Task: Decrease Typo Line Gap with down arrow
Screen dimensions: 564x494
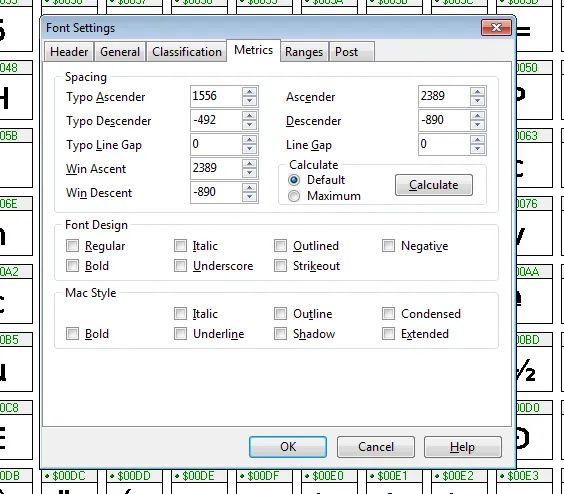Action: [x=249, y=149]
